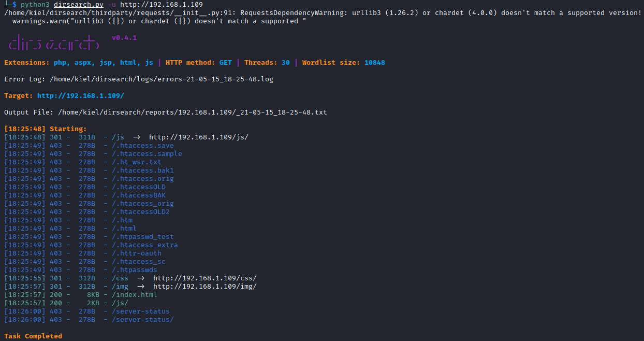Click the /.httr-oauth result path
The height and width of the screenshot is (341, 644).
pyautogui.click(x=136, y=253)
